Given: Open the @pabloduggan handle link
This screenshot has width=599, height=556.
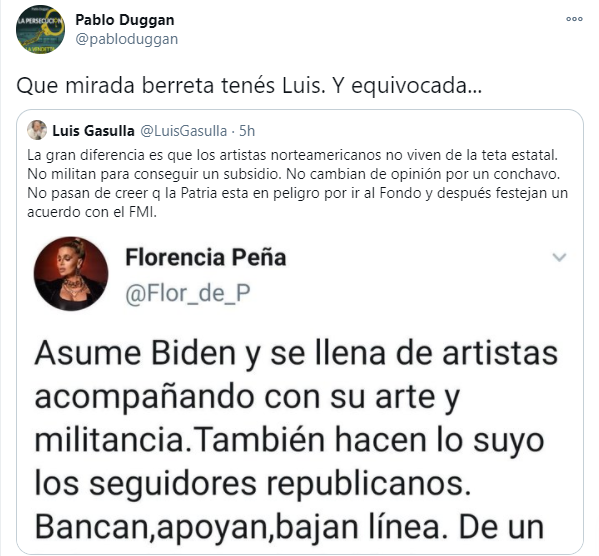Looking at the screenshot, I should coord(126,39).
